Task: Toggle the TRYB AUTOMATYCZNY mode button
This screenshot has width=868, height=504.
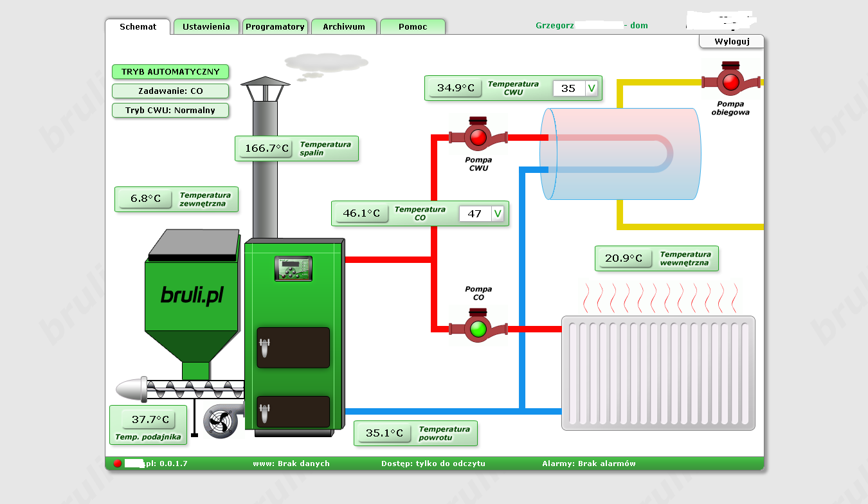Action: [170, 72]
